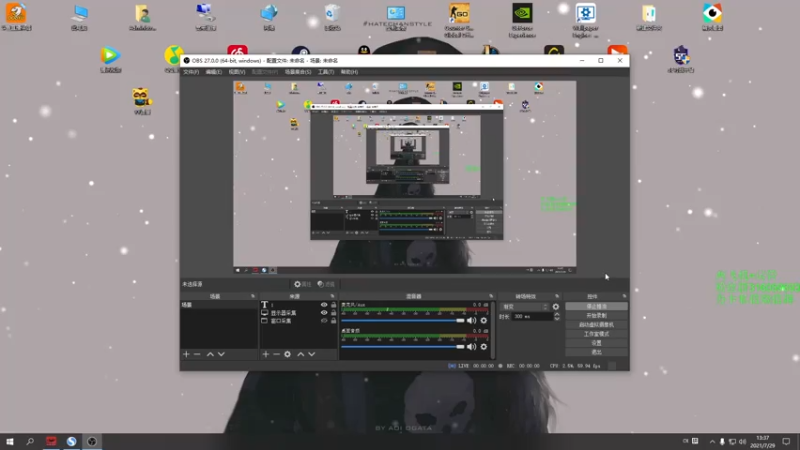
Task: Open source properties gear in Sources toolbar
Action: click(x=287, y=354)
